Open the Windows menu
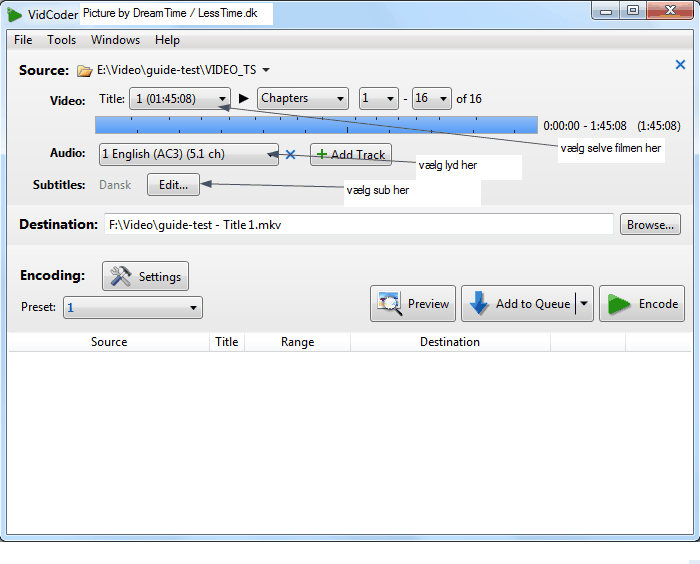 pos(115,40)
